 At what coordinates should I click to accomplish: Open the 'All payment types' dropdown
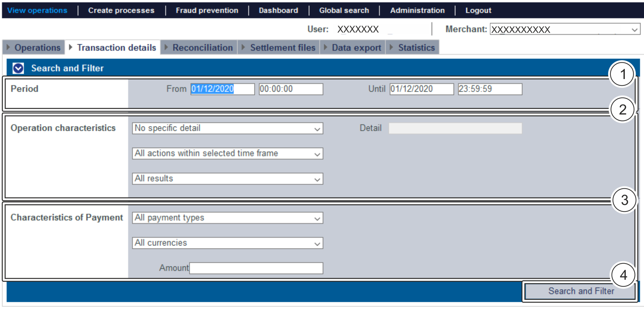click(x=227, y=218)
